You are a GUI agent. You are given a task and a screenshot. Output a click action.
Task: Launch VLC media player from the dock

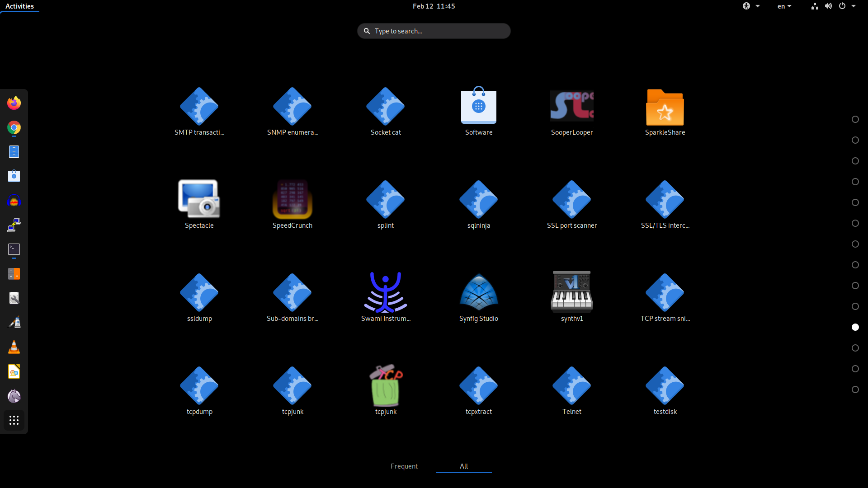tap(14, 347)
